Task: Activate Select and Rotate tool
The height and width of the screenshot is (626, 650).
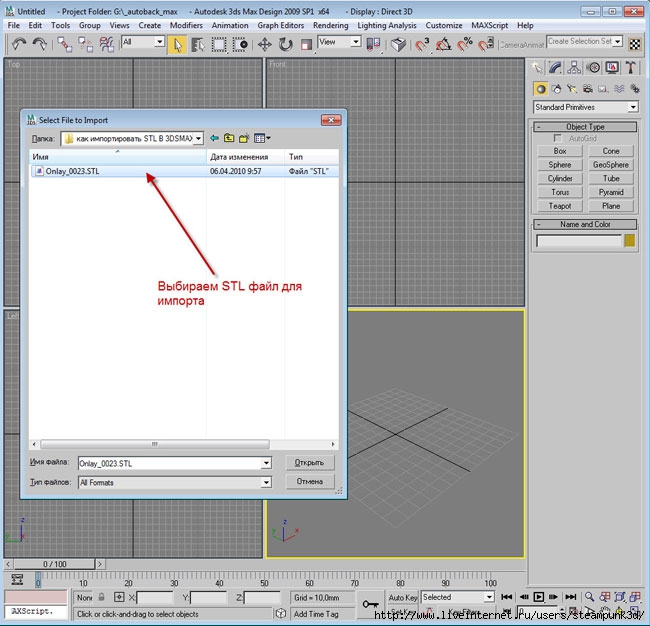Action: [286, 44]
